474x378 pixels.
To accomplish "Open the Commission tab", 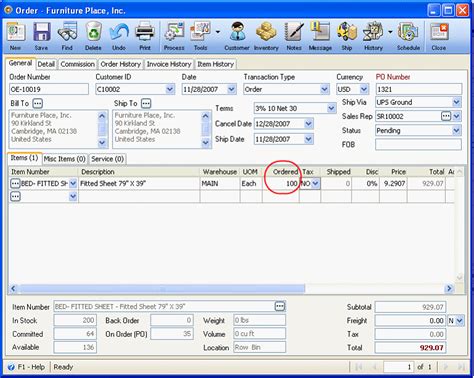I will (x=78, y=64).
